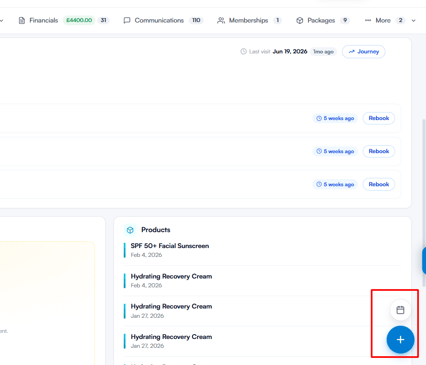
Task: Click the 1 count badge on Memberships
Action: (277, 20)
